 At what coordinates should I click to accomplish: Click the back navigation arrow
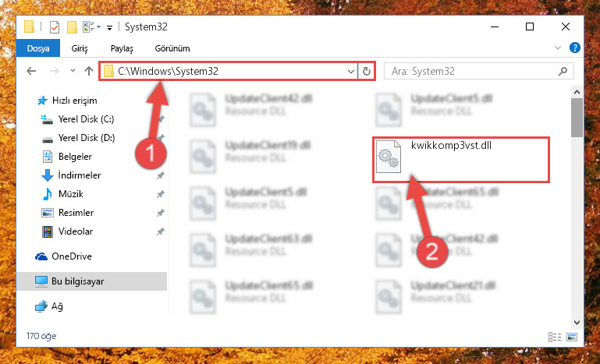point(31,71)
